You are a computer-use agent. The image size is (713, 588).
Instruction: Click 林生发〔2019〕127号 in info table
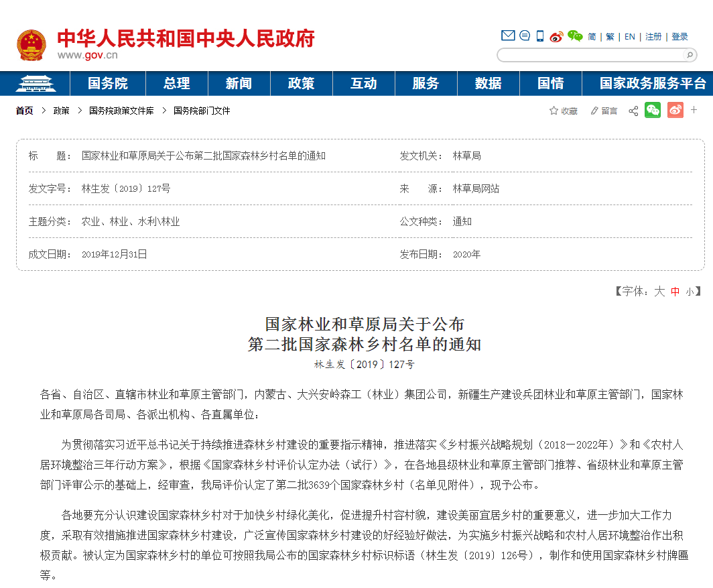126,189
